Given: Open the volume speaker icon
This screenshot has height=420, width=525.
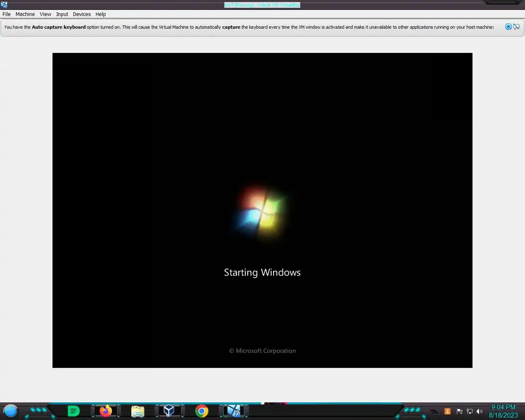Looking at the screenshot, I should (479, 411).
